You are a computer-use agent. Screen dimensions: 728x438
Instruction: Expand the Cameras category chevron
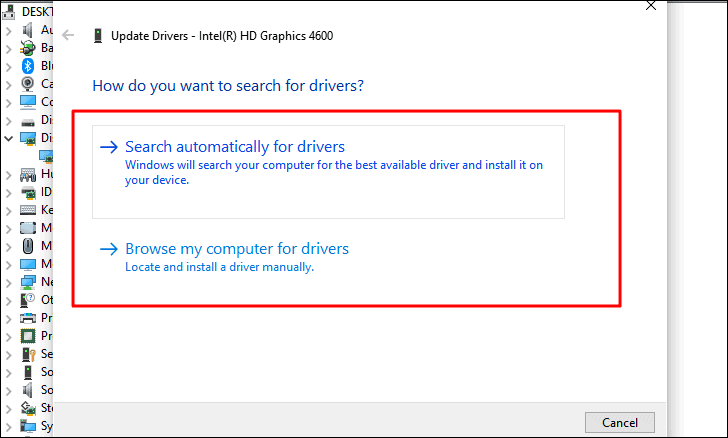click(8, 85)
